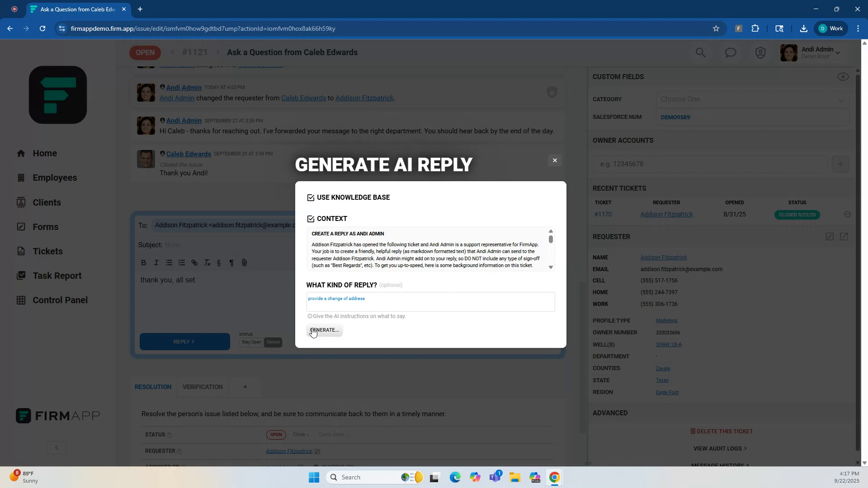Attach a file using the paperclip icon
This screenshot has width=868, height=488.
244,263
